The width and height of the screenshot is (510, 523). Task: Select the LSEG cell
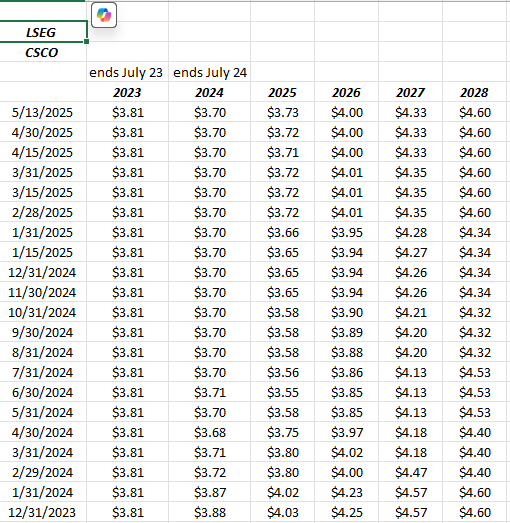tap(43, 32)
